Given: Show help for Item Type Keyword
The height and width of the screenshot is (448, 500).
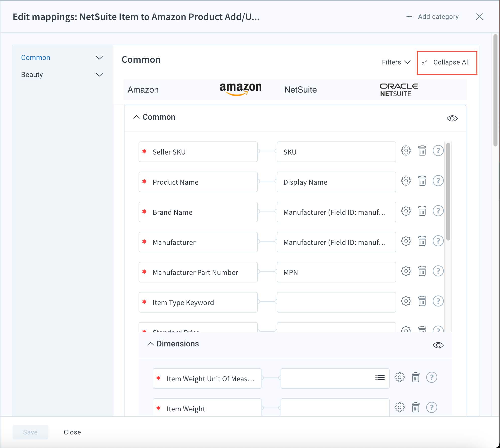Looking at the screenshot, I should tap(438, 301).
